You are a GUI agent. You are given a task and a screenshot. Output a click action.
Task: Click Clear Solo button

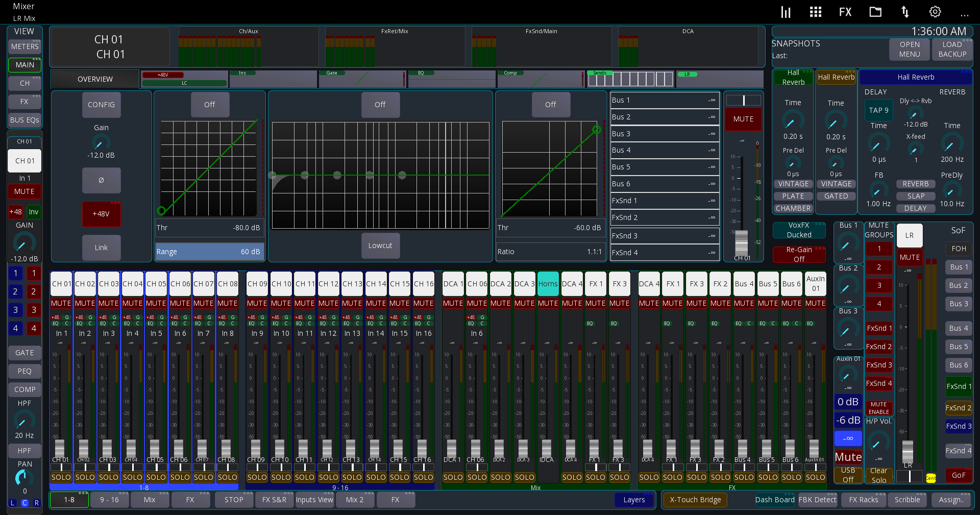click(x=878, y=475)
